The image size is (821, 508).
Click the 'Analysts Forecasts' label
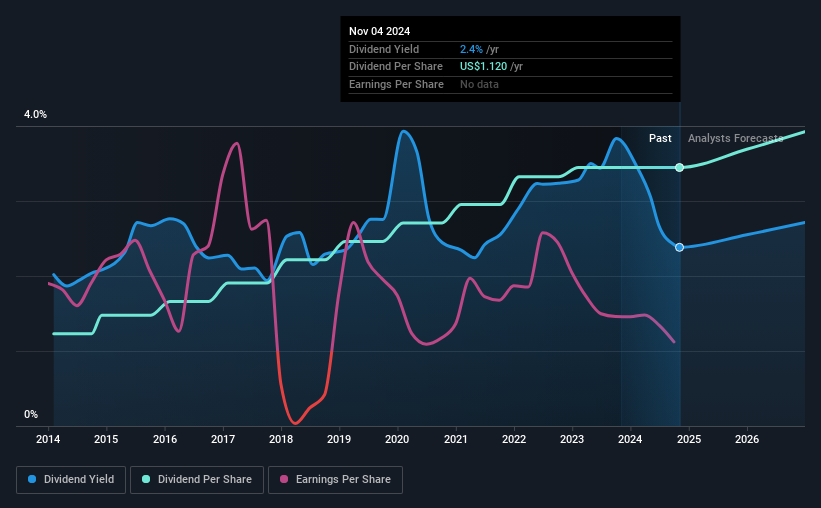click(735, 138)
